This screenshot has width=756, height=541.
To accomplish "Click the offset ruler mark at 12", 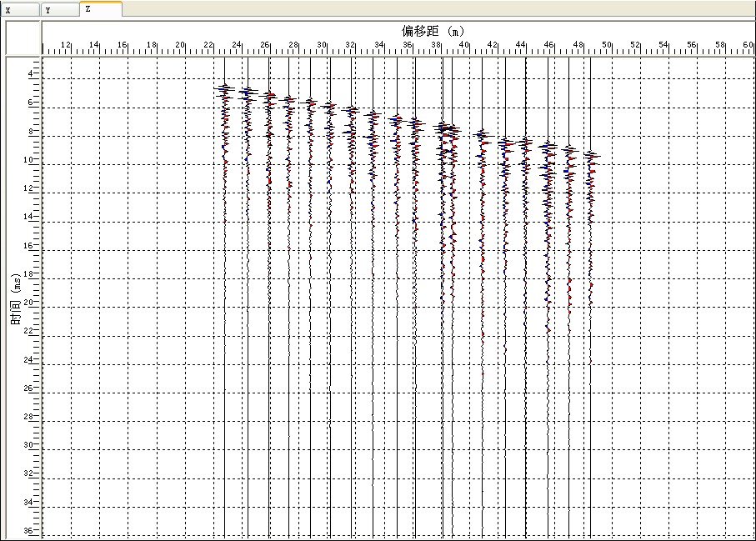I will pos(66,45).
